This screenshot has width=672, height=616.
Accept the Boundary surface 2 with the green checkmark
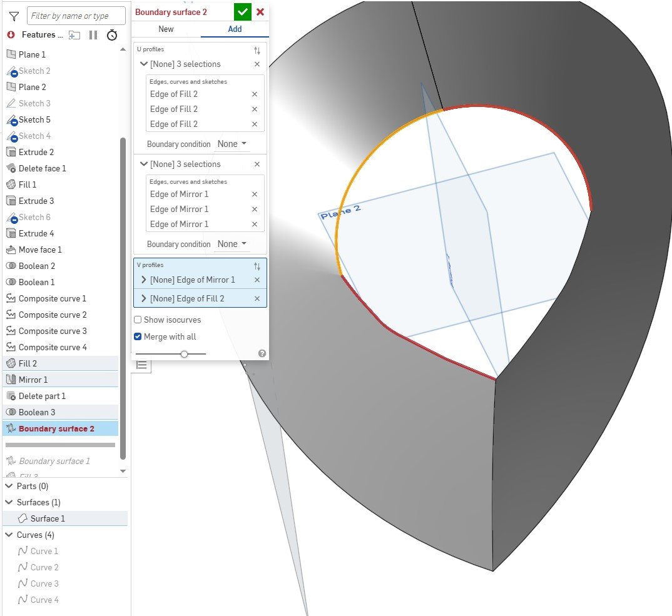click(242, 11)
